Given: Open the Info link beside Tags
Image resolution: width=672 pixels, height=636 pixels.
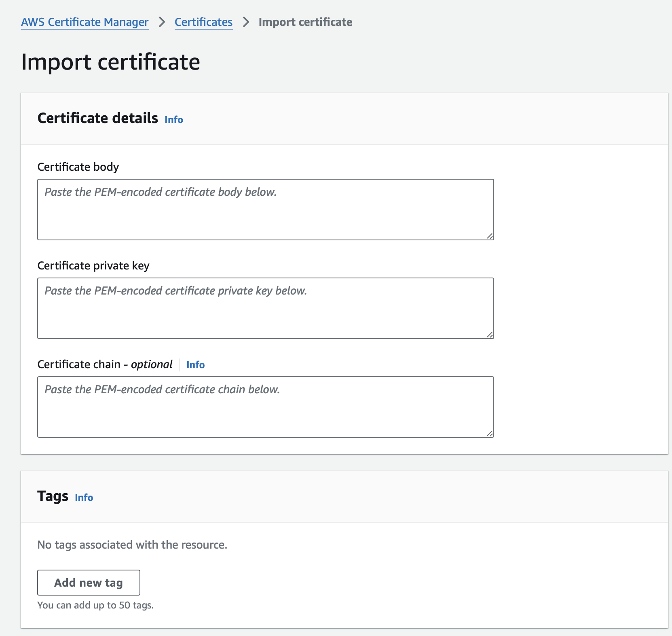Looking at the screenshot, I should (84, 498).
